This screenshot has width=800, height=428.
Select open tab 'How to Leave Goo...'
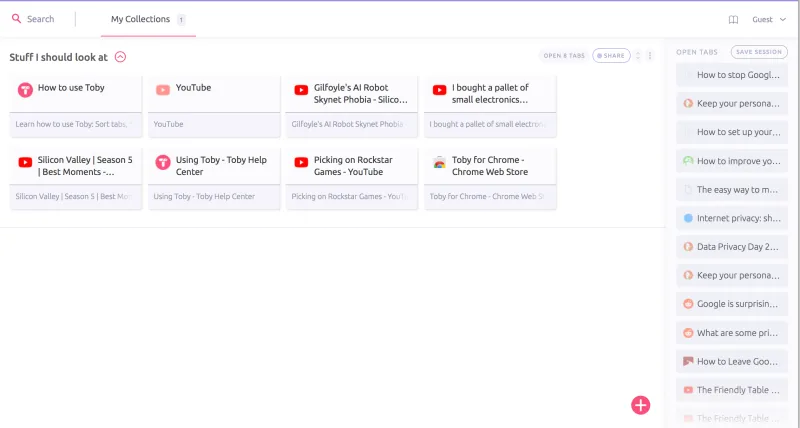tap(732, 361)
